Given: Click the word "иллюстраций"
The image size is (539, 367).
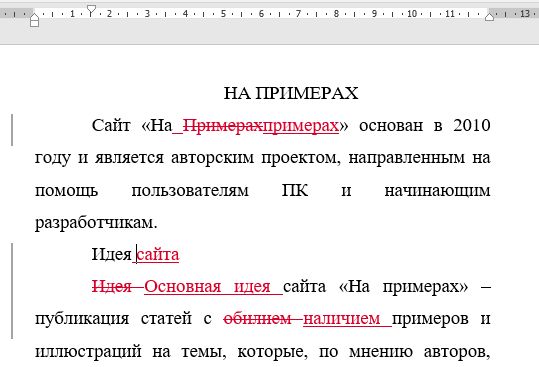Looking at the screenshot, I should [x=88, y=352].
